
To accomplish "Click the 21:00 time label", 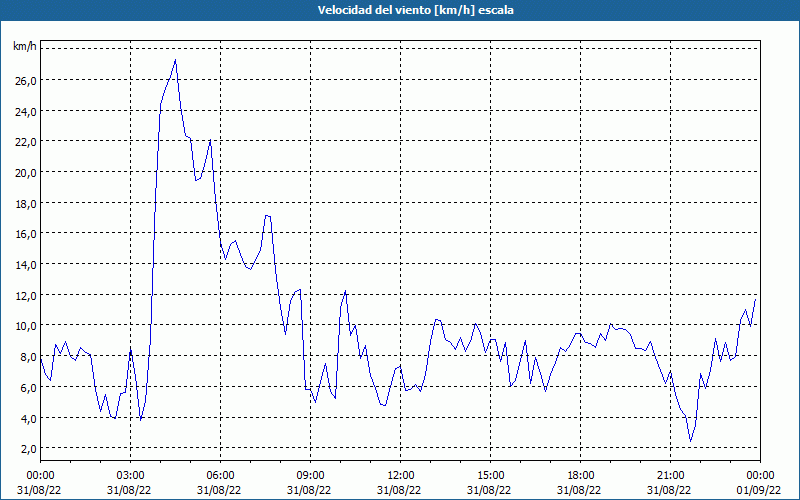I will click(670, 476).
